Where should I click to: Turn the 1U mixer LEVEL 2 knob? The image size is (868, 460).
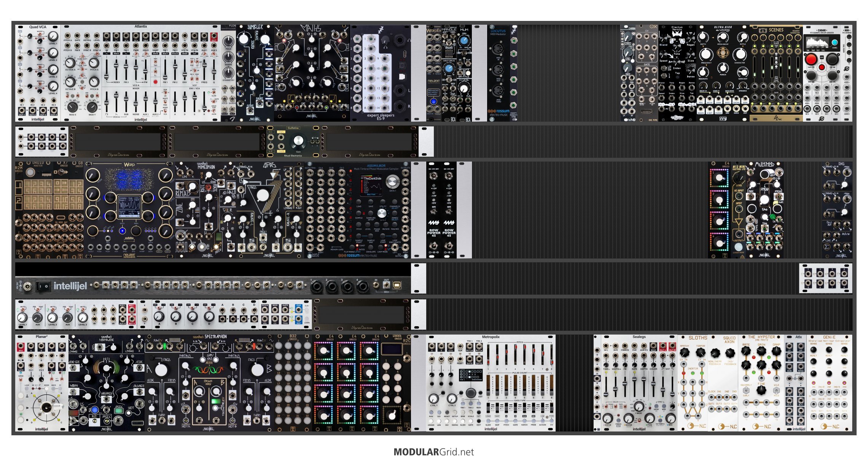coord(52,317)
